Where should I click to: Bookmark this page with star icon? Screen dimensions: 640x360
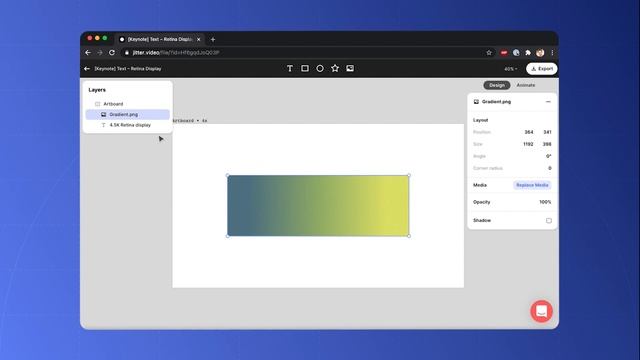pyautogui.click(x=489, y=53)
